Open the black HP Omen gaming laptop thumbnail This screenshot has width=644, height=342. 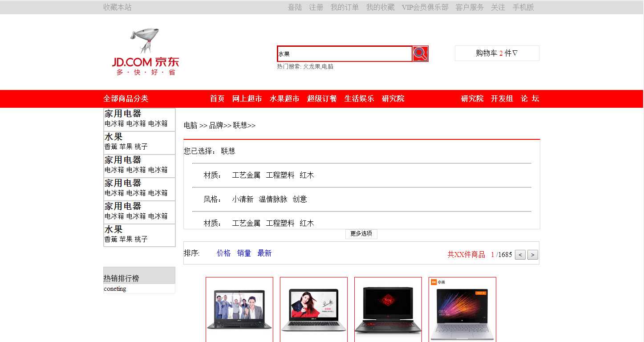coord(388,309)
